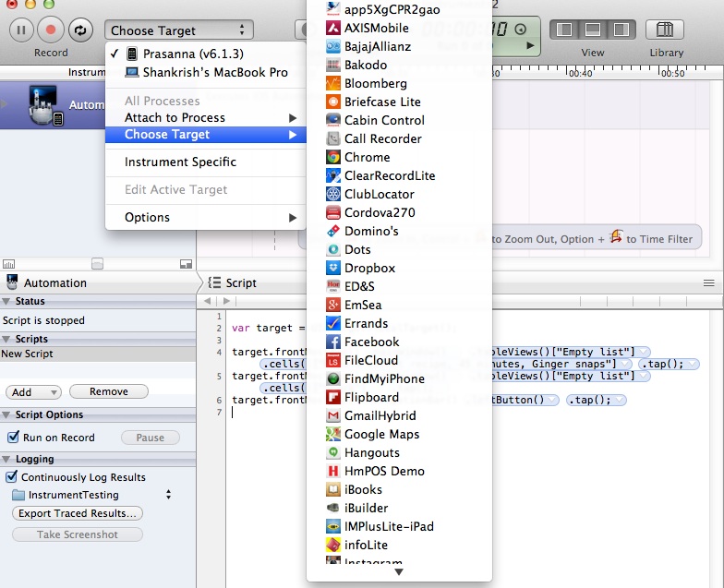Select New Script in scripts list
Screen dimensions: 724x588
point(98,354)
